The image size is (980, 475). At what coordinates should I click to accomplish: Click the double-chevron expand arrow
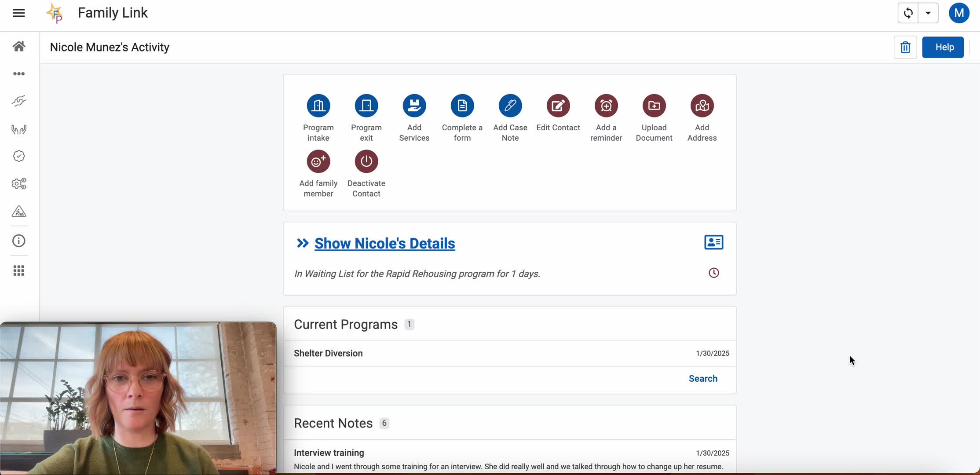(x=302, y=243)
